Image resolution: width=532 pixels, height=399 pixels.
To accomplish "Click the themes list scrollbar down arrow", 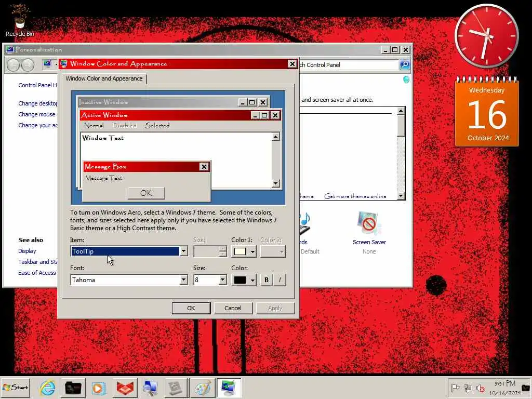I will 401,196.
